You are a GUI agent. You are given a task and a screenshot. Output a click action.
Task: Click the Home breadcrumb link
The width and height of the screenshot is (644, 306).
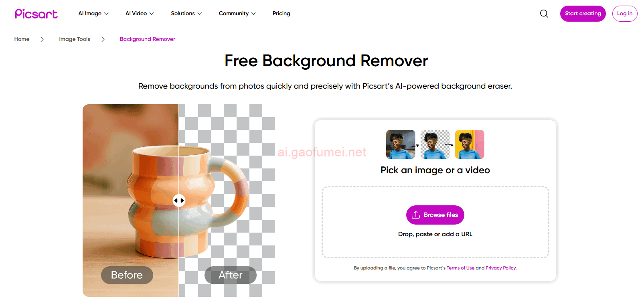click(22, 39)
